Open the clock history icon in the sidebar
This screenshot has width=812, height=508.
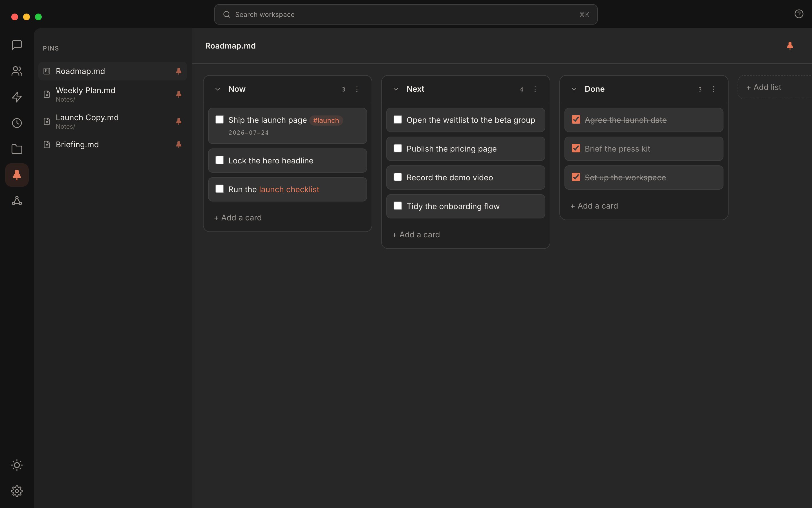point(17,123)
